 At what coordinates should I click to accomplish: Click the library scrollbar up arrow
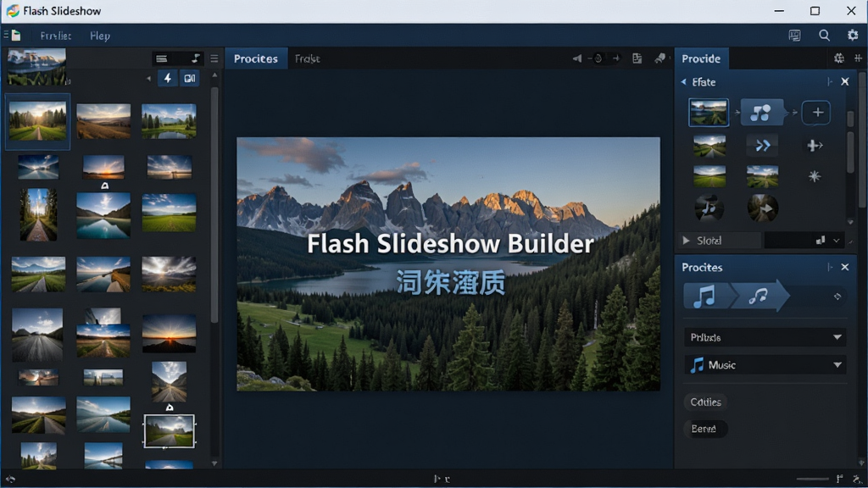click(214, 75)
